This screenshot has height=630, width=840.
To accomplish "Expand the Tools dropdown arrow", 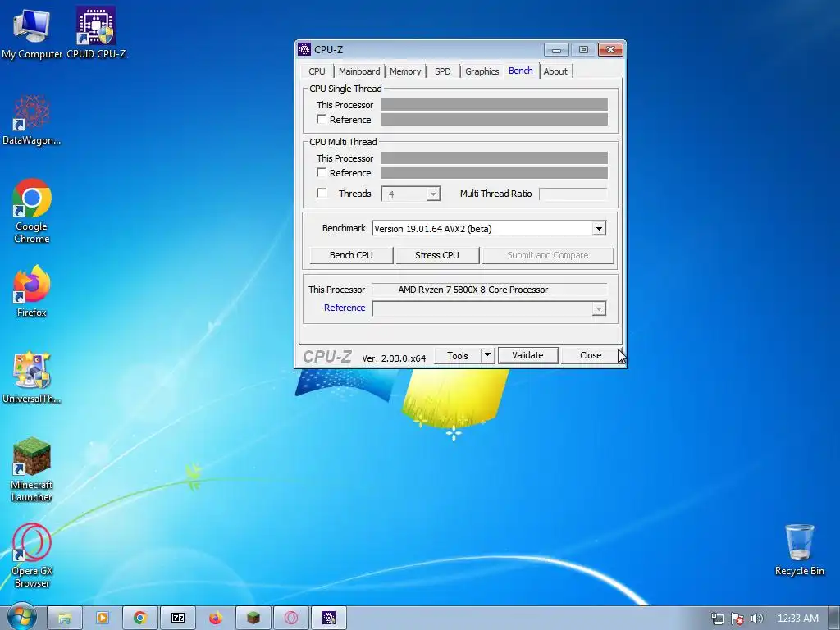I will (x=487, y=355).
